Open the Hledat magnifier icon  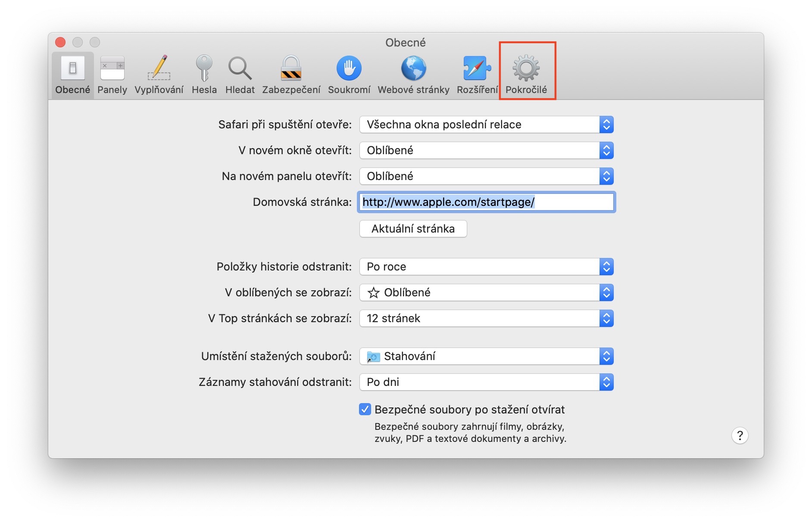click(240, 68)
